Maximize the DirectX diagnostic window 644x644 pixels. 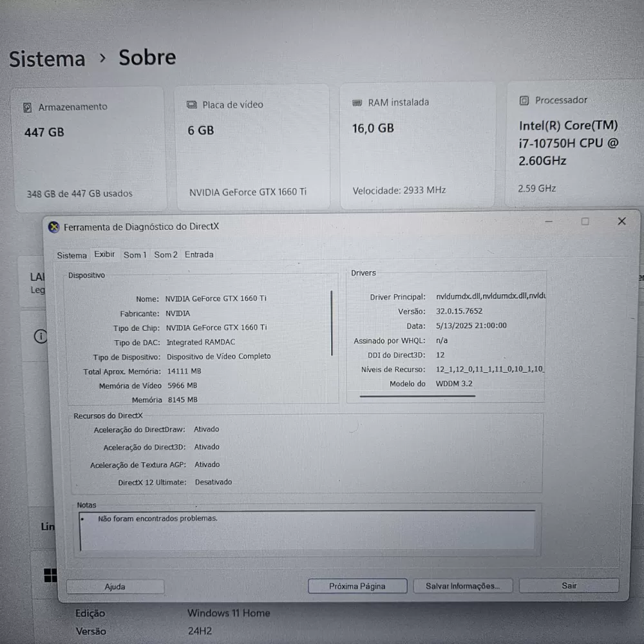pos(585,222)
